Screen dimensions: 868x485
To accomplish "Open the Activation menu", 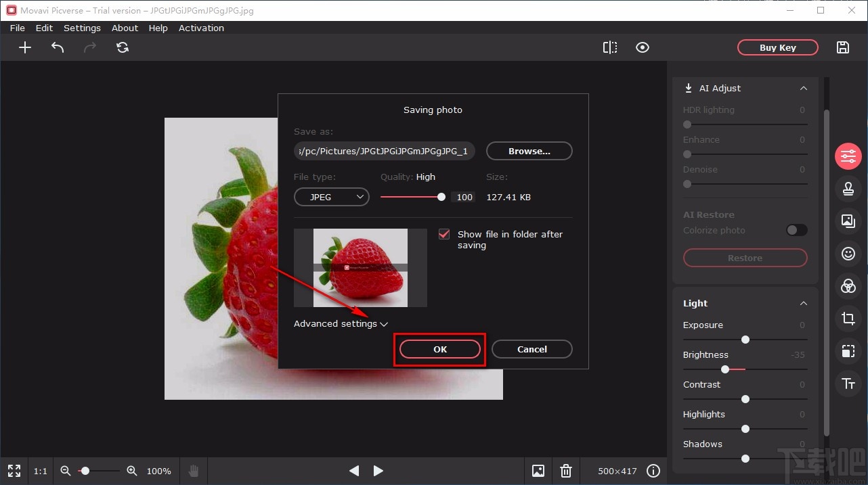I will 201,28.
